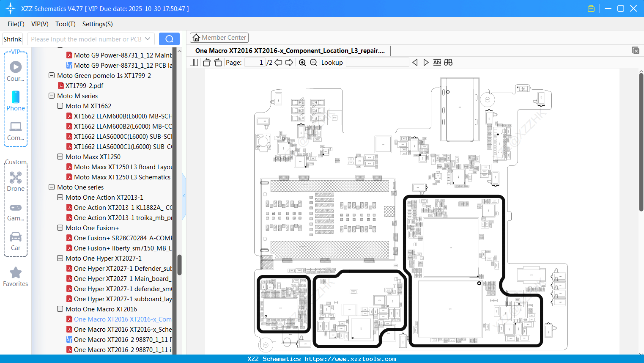Open the XT1799-2.pdf file

pyautogui.click(x=84, y=85)
